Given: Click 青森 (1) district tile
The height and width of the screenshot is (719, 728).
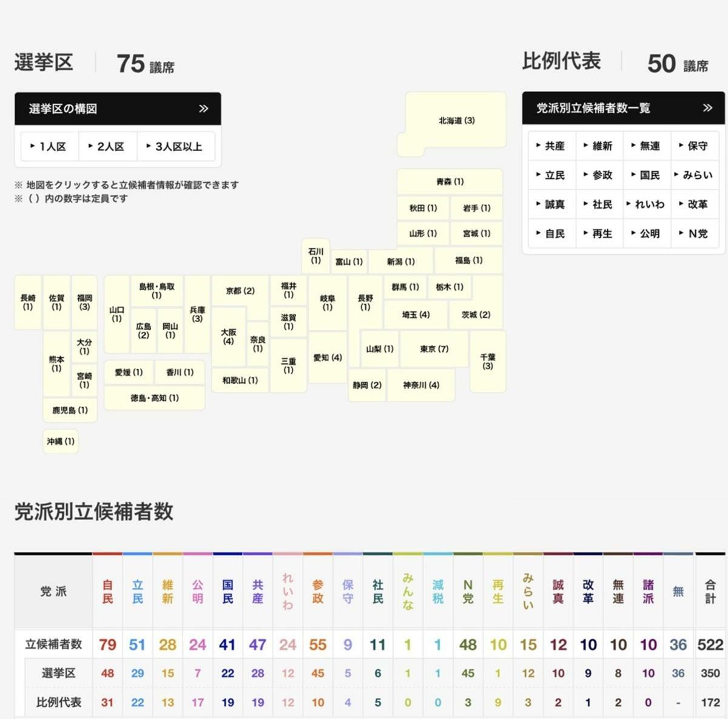Looking at the screenshot, I should (x=450, y=181).
